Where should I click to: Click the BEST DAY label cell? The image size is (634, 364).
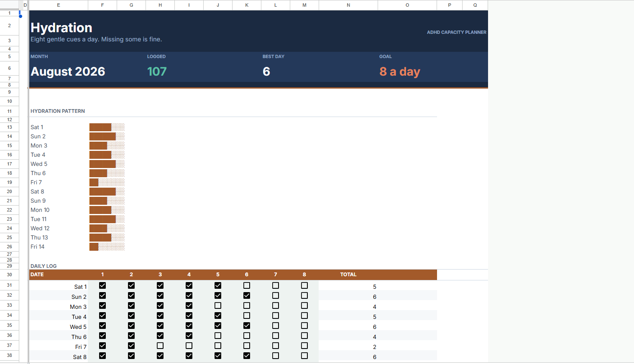[274, 56]
